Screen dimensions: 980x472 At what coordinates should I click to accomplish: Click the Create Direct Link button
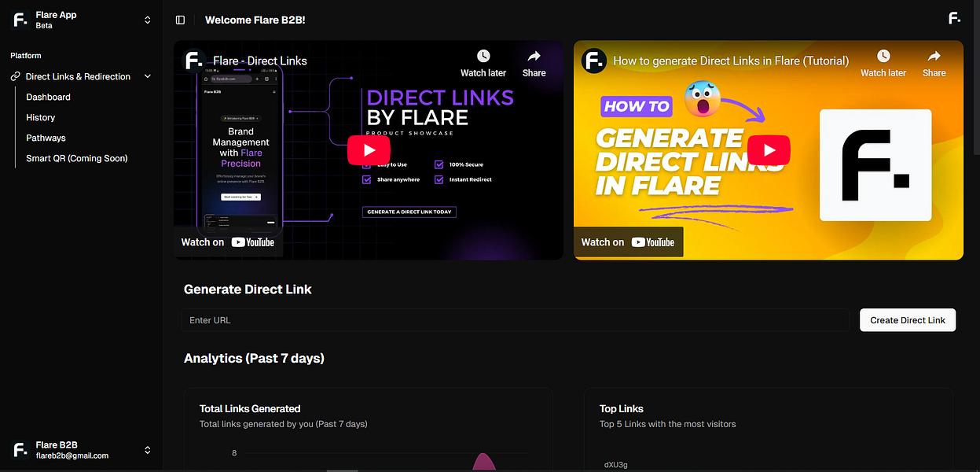pyautogui.click(x=908, y=320)
